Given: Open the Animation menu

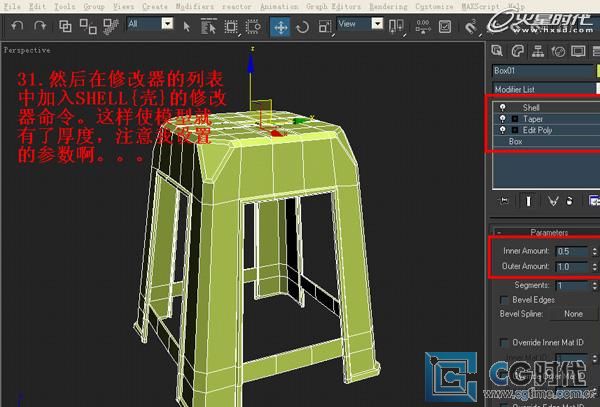Looking at the screenshot, I should point(279,7).
